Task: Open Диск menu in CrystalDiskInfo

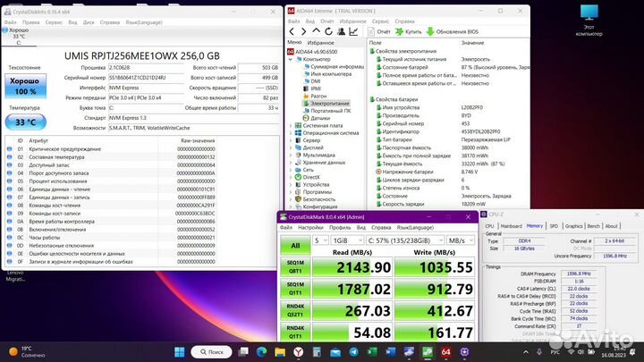Action: click(x=89, y=22)
